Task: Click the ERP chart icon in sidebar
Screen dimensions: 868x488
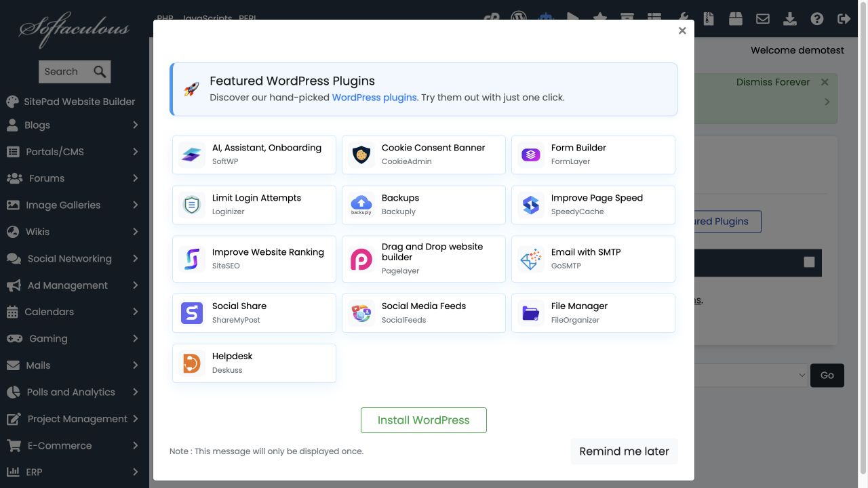Action: point(13,472)
